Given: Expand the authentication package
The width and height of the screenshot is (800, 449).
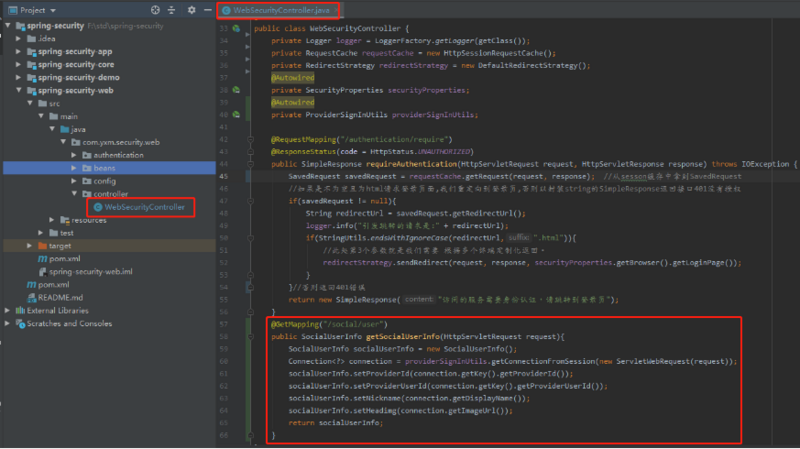Looking at the screenshot, I should click(x=73, y=155).
